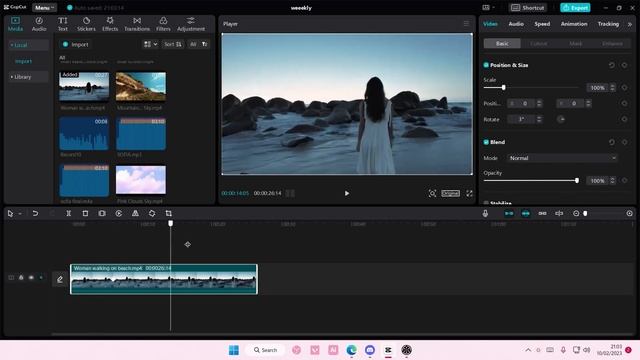
Task: Open the Adjustment panel
Action: [191, 24]
